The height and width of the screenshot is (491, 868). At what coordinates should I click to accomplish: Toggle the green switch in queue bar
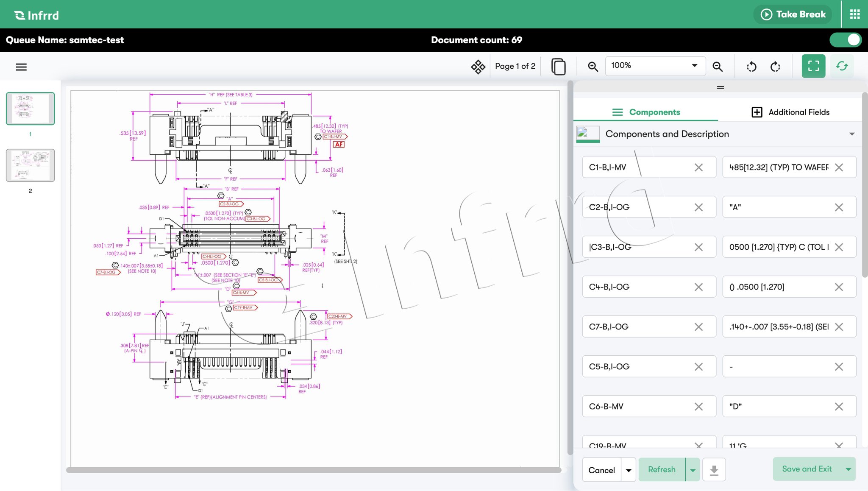(x=846, y=40)
